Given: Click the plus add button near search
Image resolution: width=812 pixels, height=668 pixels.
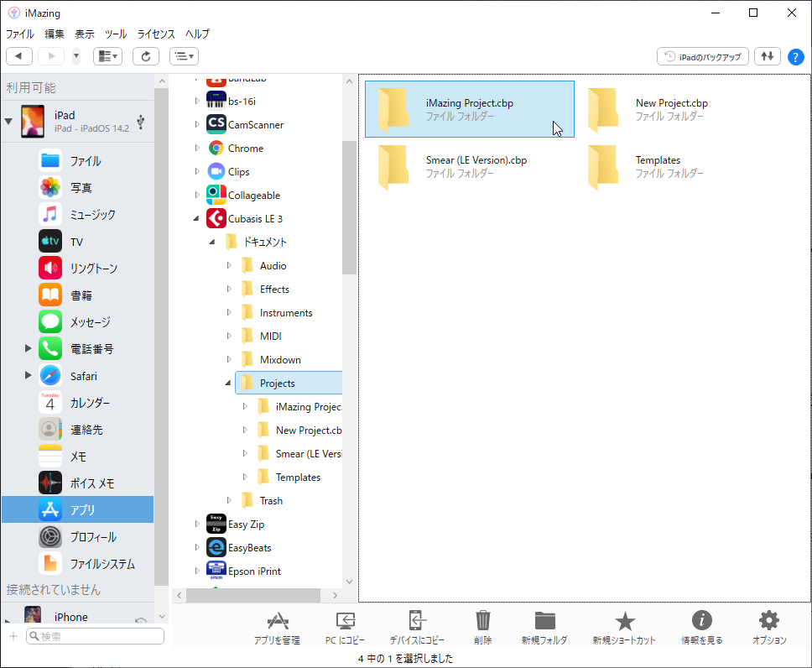Looking at the screenshot, I should tap(13, 636).
